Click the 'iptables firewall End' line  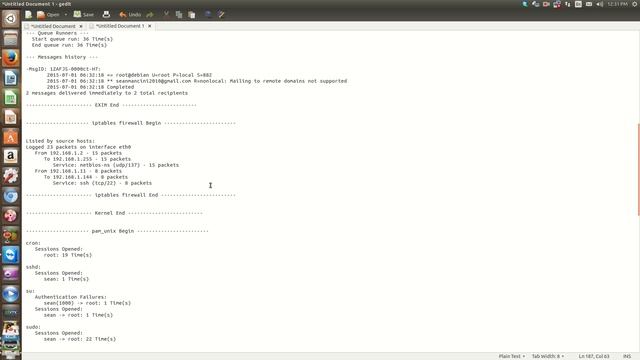pyautogui.click(x=131, y=195)
